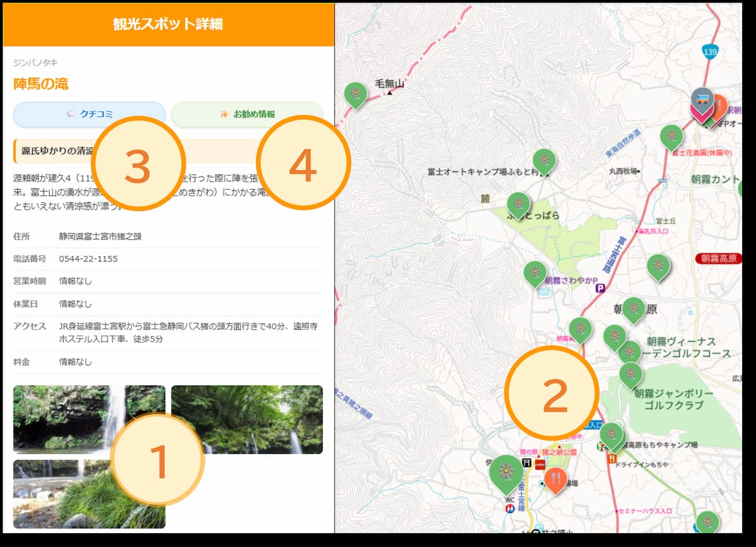Open the お勧め情報 recommendations button
The image size is (756, 547).
coord(247,115)
